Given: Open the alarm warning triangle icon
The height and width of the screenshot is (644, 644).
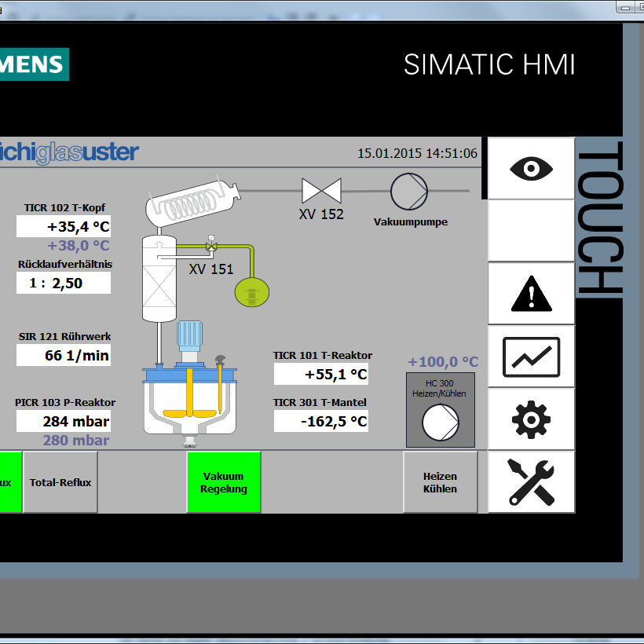Looking at the screenshot, I should (531, 294).
